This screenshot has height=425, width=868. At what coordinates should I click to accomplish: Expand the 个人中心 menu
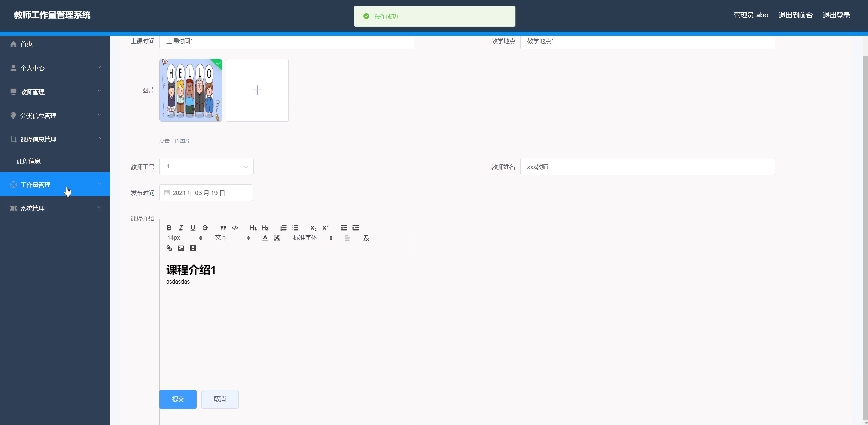pos(55,68)
